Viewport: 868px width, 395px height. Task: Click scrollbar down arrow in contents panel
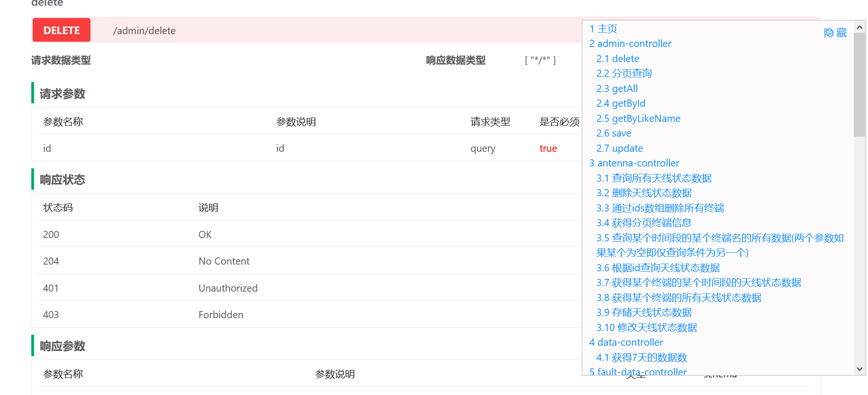point(859,369)
